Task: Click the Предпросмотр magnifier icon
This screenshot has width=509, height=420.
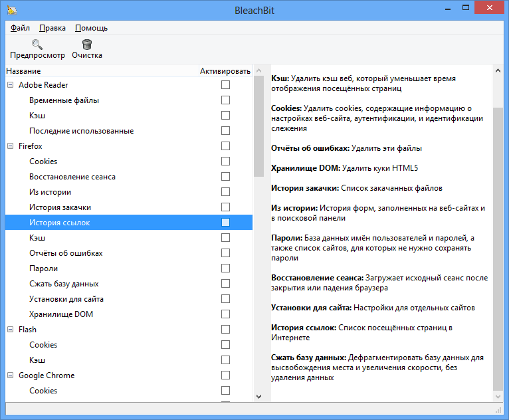Action: pyautogui.click(x=37, y=44)
